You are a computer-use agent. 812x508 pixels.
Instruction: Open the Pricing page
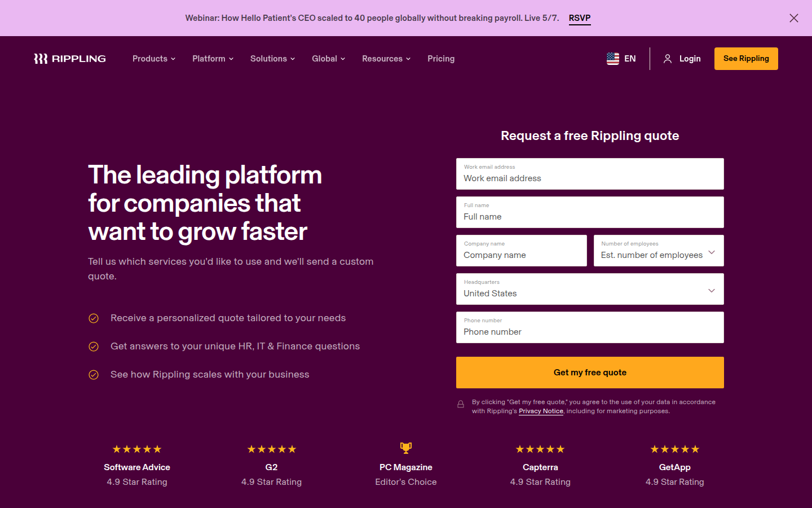click(x=441, y=59)
